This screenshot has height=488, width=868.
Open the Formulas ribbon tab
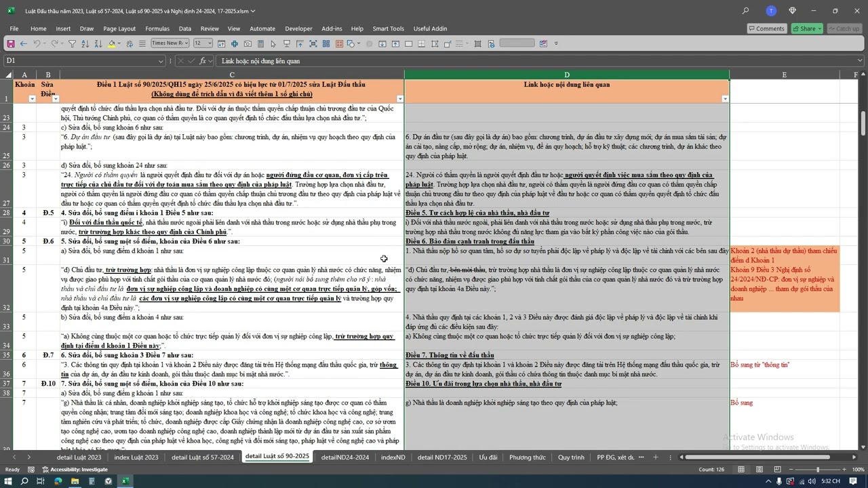(157, 28)
